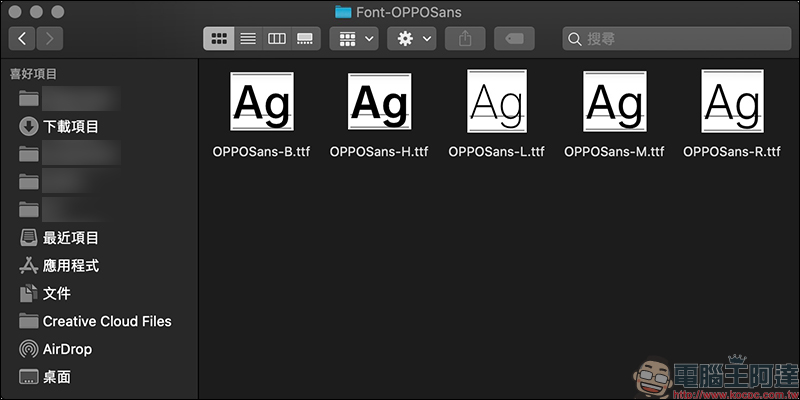
Task: Click the Edit Tags toolbar button
Action: 514,39
